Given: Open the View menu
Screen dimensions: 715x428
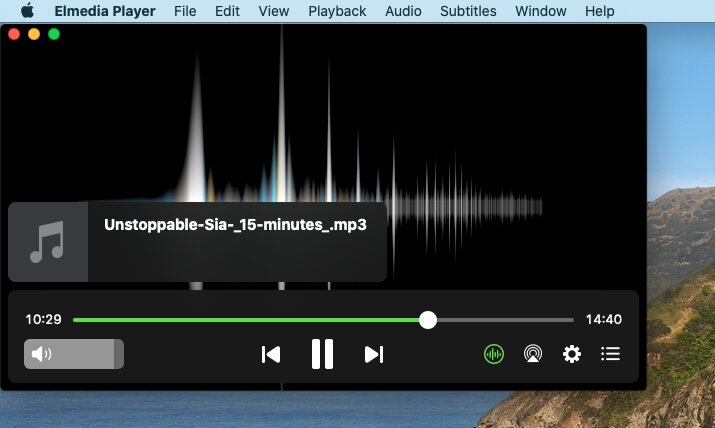Looking at the screenshot, I should point(274,11).
